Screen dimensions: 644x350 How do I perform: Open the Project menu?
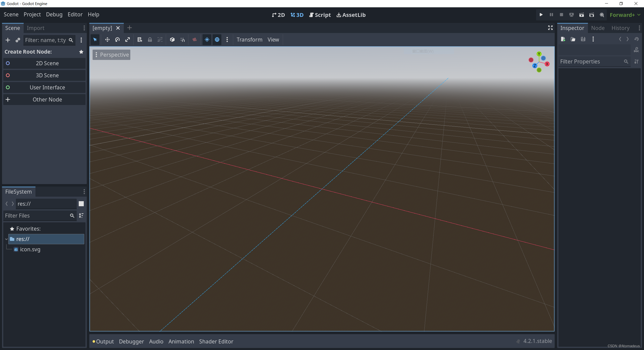pos(32,15)
